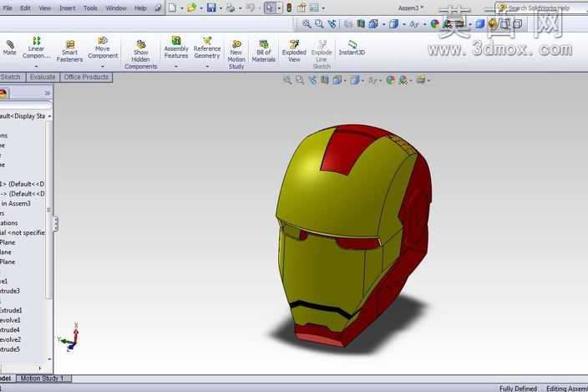The width and height of the screenshot is (588, 392).
Task: Open the Smart Fasteners tool
Action: 70,51
